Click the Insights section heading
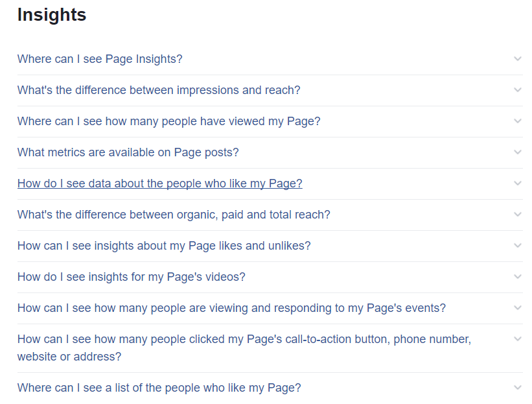Image resolution: width=532 pixels, height=404 pixels. pyautogui.click(x=52, y=15)
